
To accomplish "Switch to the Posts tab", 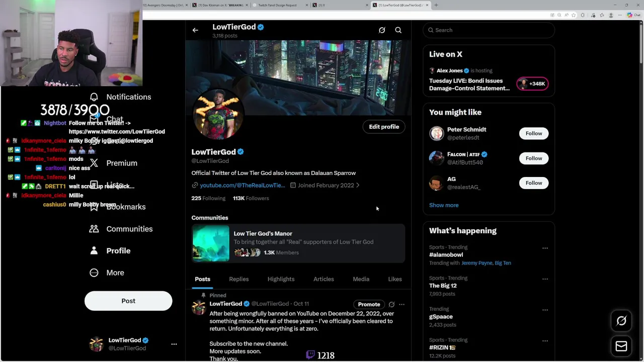I will pos(202,279).
